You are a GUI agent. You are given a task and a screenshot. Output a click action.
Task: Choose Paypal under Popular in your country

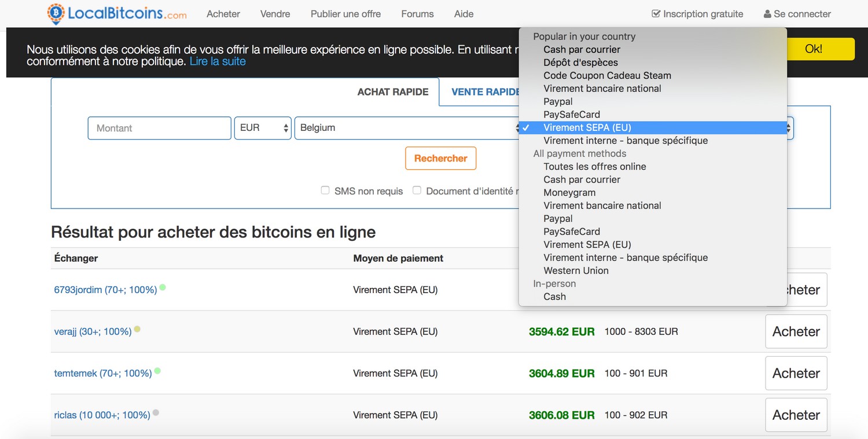[558, 101]
